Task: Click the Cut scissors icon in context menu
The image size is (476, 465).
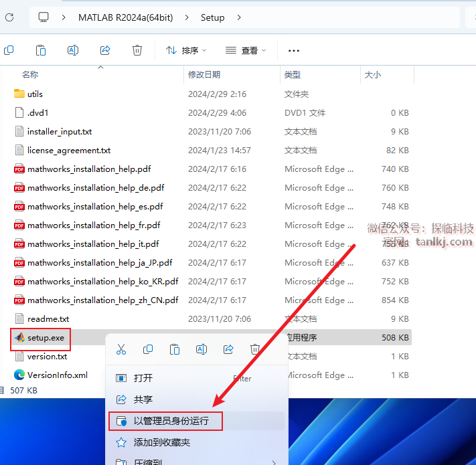Action: tap(121, 349)
